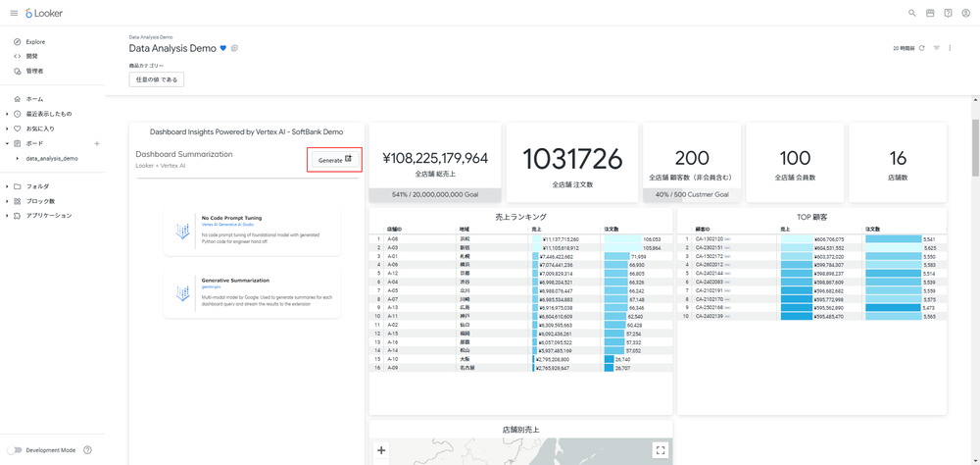Image resolution: width=980 pixels, height=465 pixels.
Task: Click the ellipsis beside customer CA-1302120
Action: pos(728,239)
